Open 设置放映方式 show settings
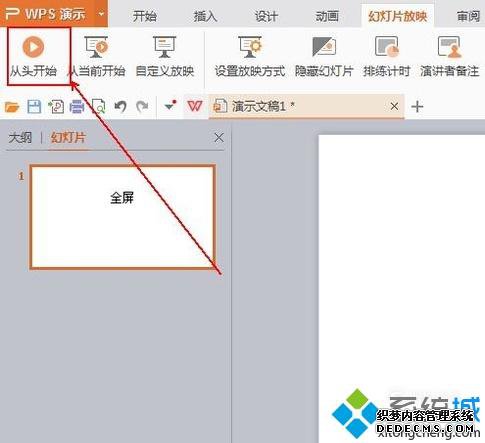Screen dimensions: 485x443 (250, 57)
